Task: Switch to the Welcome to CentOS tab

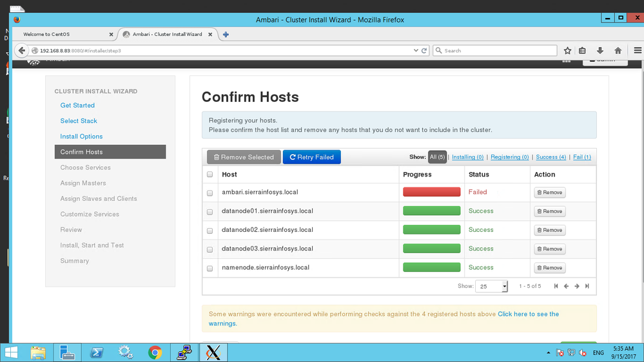Action: point(63,34)
